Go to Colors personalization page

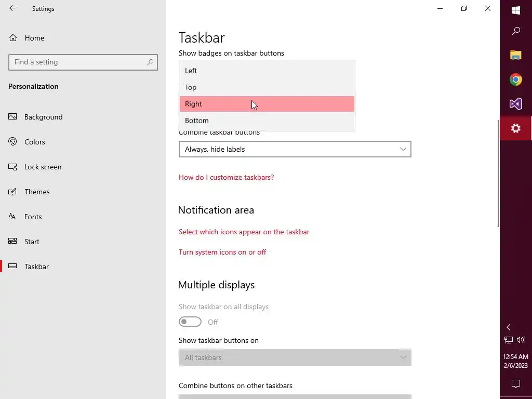(35, 142)
